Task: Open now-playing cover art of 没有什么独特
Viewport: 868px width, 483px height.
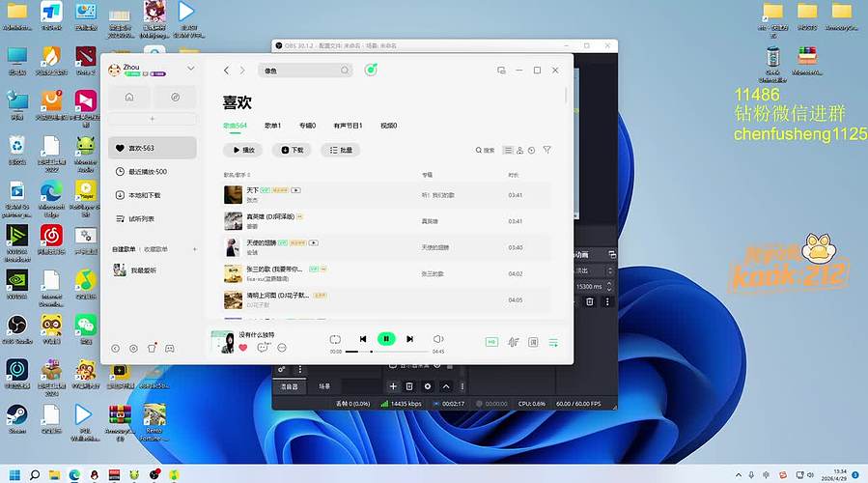Action: coord(222,342)
